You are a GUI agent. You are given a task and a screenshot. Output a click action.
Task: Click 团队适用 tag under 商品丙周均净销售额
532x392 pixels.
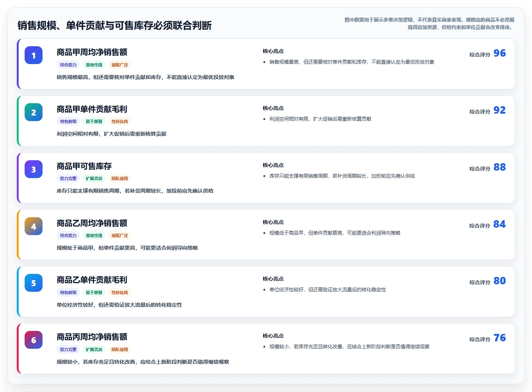[120, 350]
